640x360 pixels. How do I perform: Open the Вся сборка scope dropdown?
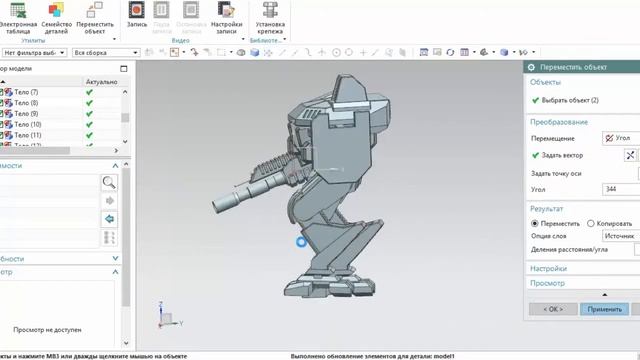point(106,53)
